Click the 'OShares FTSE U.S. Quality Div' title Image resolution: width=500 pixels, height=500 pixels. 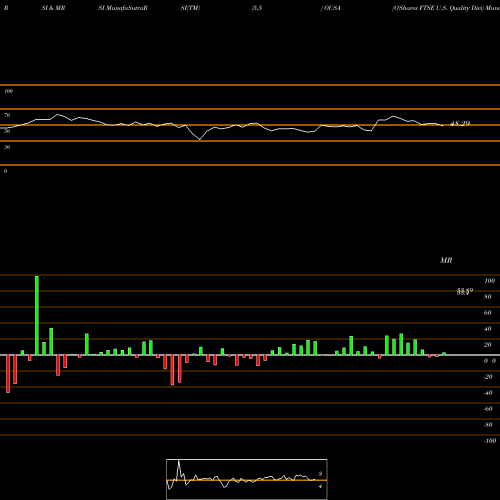point(438,8)
